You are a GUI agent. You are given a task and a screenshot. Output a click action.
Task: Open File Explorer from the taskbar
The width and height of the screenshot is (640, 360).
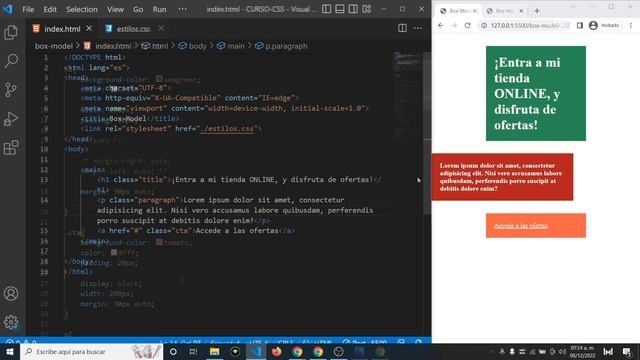coord(214,351)
